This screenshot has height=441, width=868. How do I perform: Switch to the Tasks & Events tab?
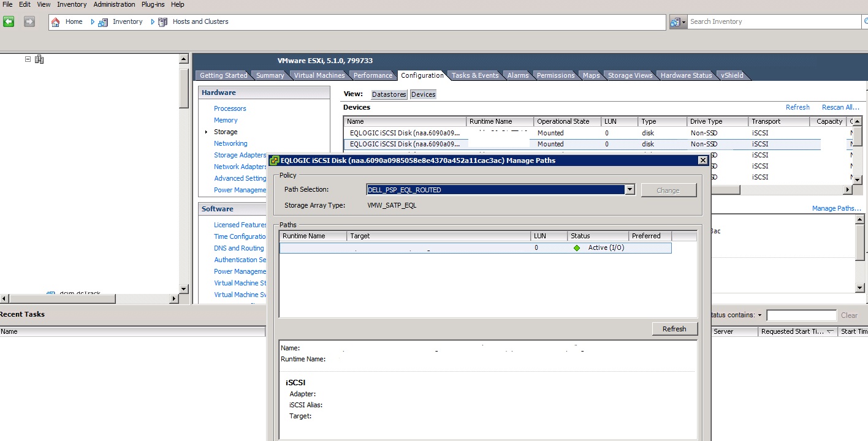475,75
